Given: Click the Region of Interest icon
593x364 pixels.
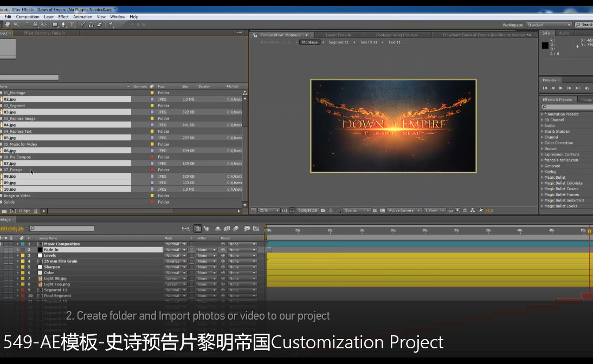Looking at the screenshot, I should point(375,211).
